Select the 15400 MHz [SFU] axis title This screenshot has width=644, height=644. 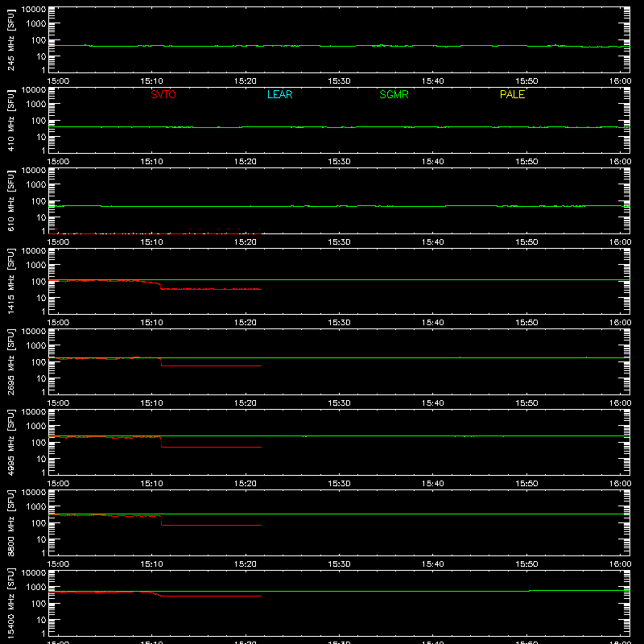click(x=10, y=603)
